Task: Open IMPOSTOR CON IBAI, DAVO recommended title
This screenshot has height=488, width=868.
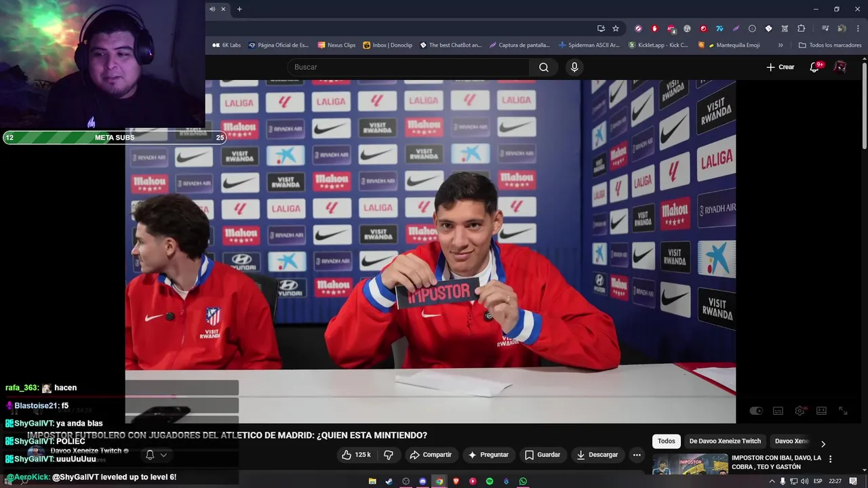Action: 776,462
